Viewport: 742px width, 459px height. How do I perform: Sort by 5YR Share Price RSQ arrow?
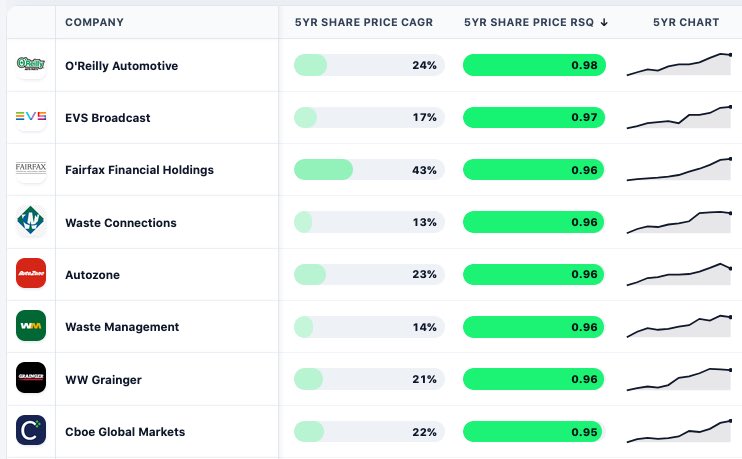[x=604, y=21]
